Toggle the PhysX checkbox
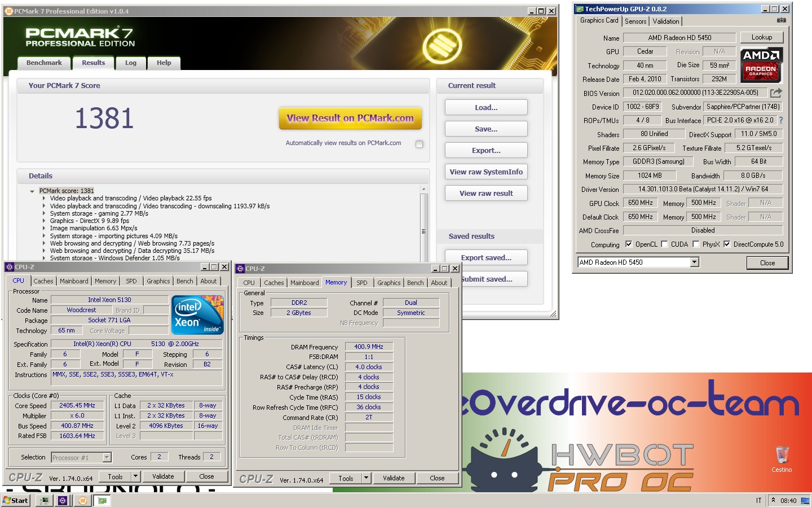This screenshot has height=508, width=812. (x=696, y=244)
